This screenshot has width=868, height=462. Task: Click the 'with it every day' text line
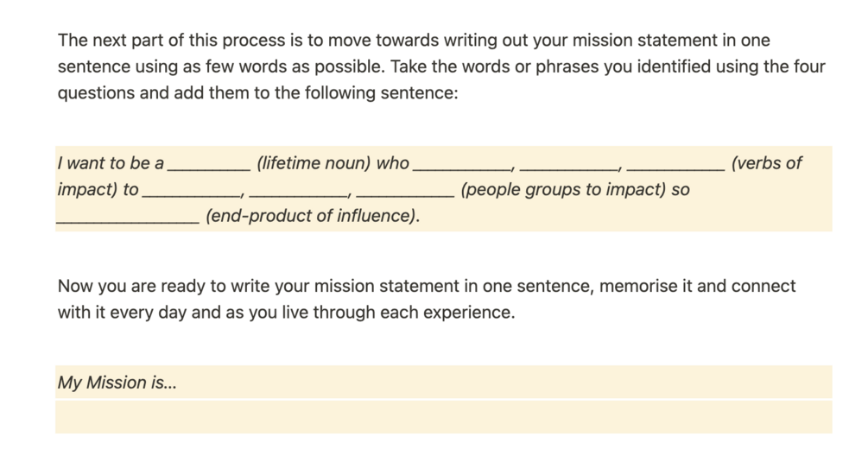pos(286,312)
